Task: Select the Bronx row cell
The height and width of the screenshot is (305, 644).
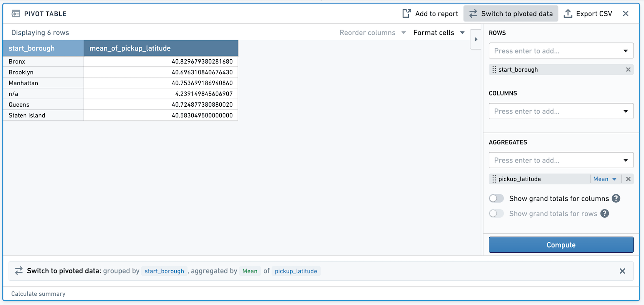Action: point(43,62)
